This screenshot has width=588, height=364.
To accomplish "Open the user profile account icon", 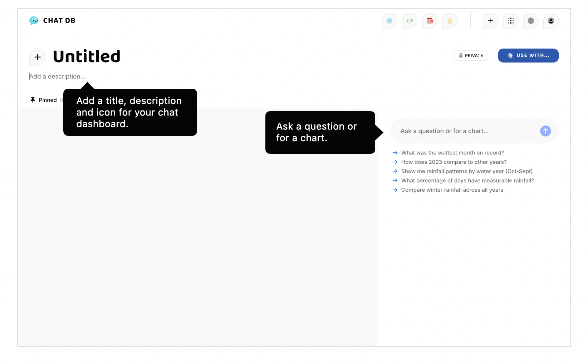I will click(x=551, y=21).
